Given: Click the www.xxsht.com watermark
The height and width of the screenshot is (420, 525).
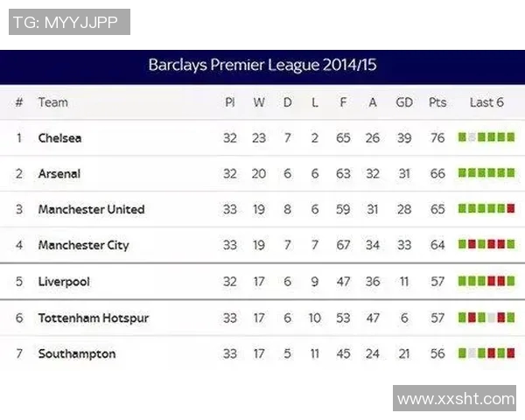Looking at the screenshot, I should point(455,399).
